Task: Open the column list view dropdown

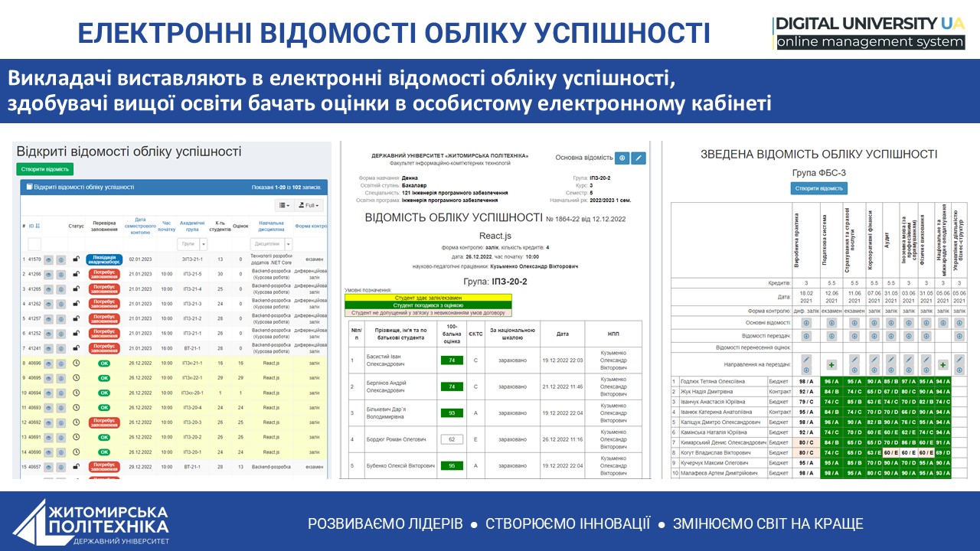Action: pyautogui.click(x=286, y=205)
